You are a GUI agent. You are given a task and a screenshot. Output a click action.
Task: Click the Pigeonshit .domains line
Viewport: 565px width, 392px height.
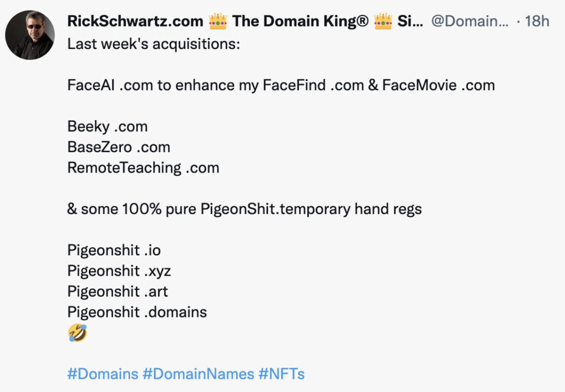point(137,312)
